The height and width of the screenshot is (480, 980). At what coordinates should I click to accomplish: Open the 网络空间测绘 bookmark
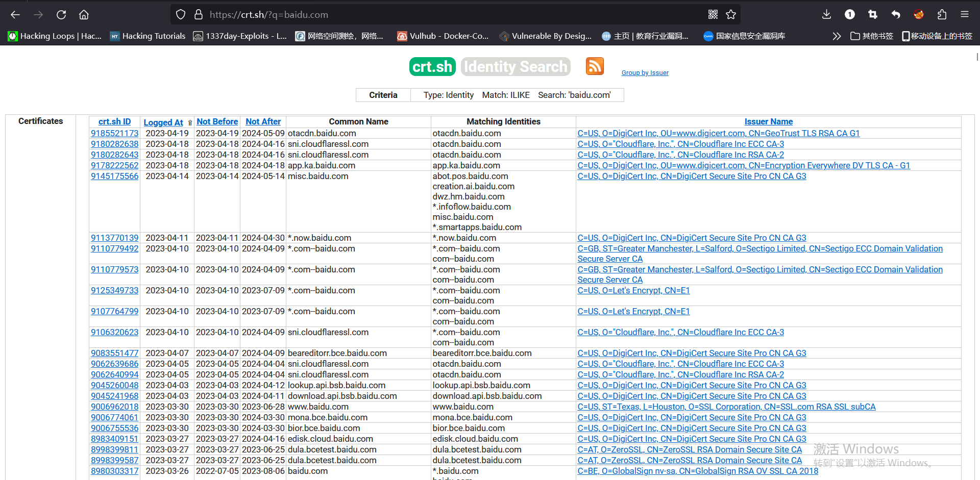339,36
